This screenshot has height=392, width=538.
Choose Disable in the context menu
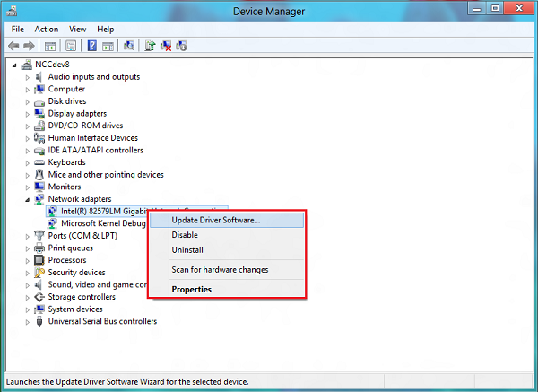coord(227,235)
